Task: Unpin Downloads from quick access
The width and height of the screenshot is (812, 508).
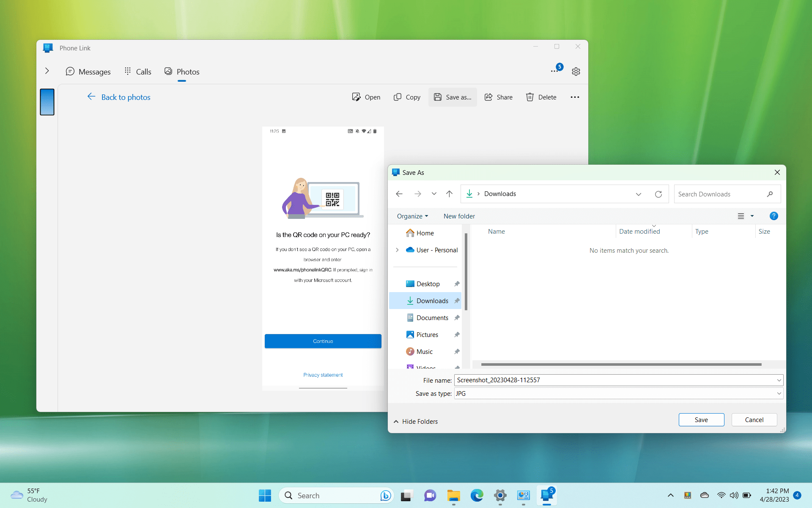Action: click(x=457, y=301)
